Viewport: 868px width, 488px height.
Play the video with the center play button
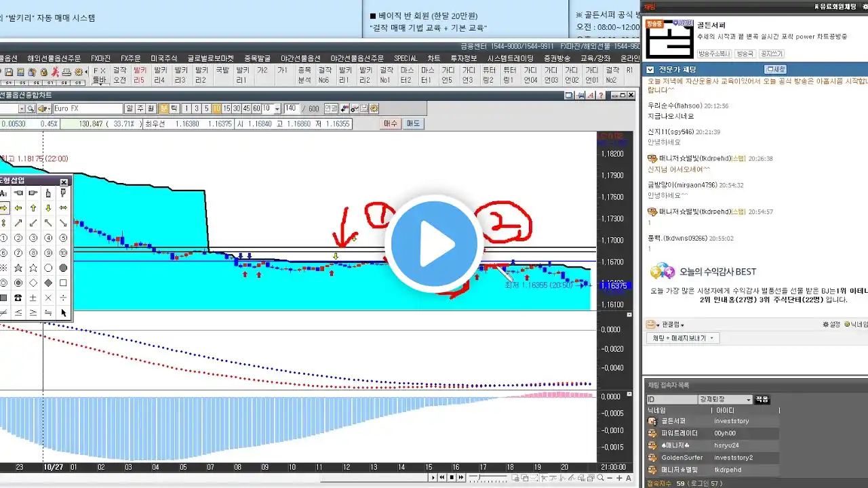(434, 243)
